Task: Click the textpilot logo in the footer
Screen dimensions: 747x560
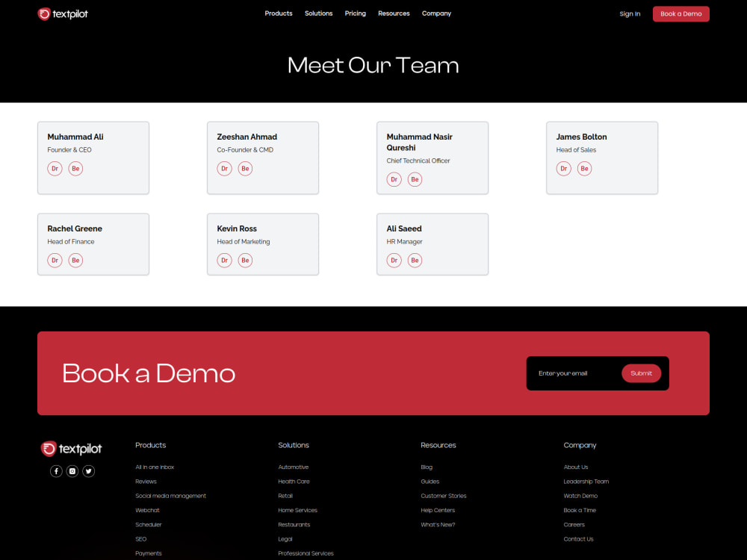Action: point(70,448)
